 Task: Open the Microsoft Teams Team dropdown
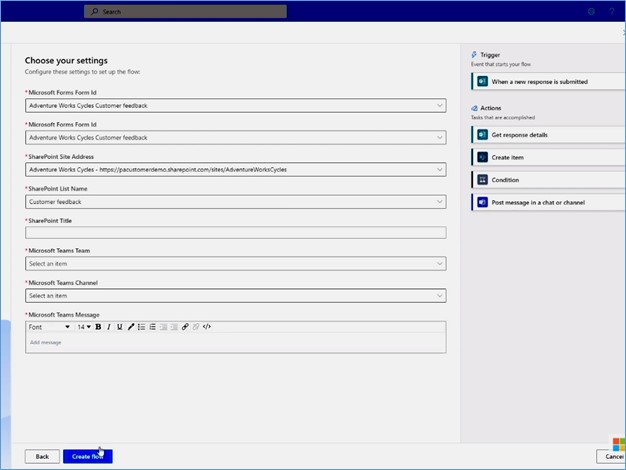pos(236,264)
